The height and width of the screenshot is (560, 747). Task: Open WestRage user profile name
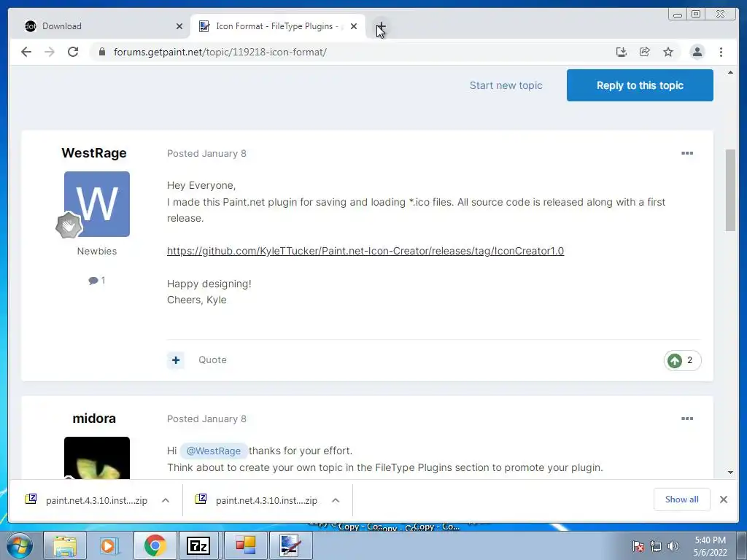pos(94,153)
